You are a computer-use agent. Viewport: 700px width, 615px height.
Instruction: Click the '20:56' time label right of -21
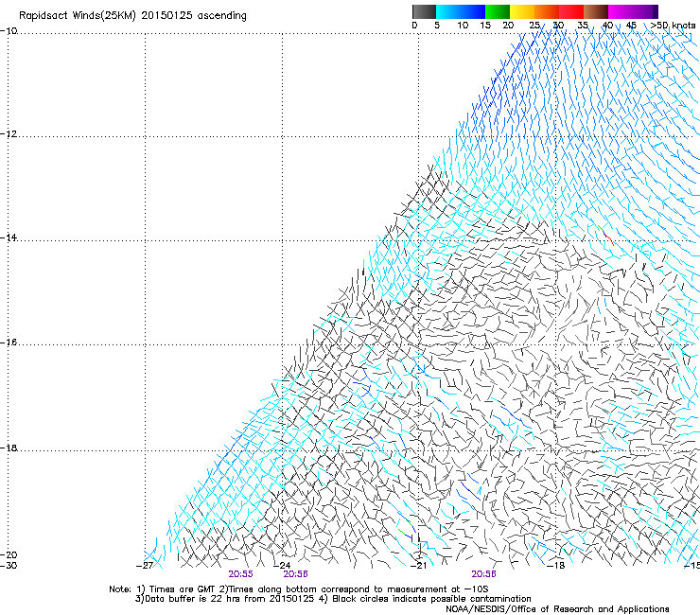coord(484,574)
